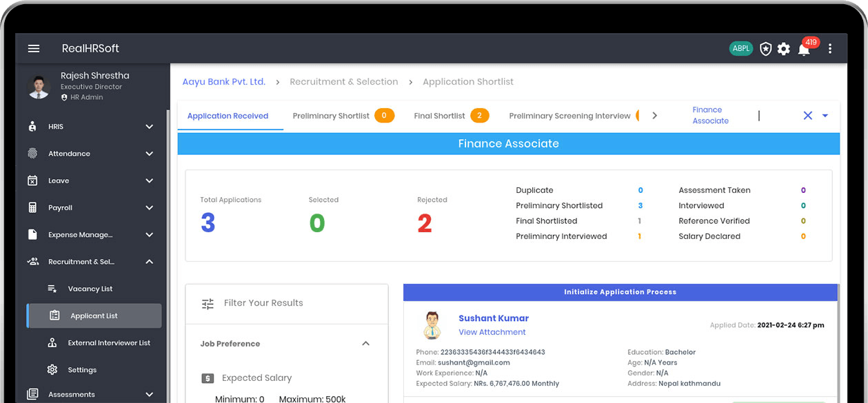Switch to the Preliminary Shortlist tab
868x403 pixels.
click(331, 116)
